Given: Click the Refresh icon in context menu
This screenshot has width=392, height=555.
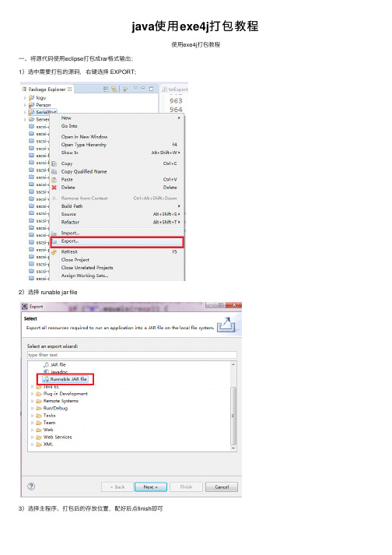Looking at the screenshot, I should [54, 252].
